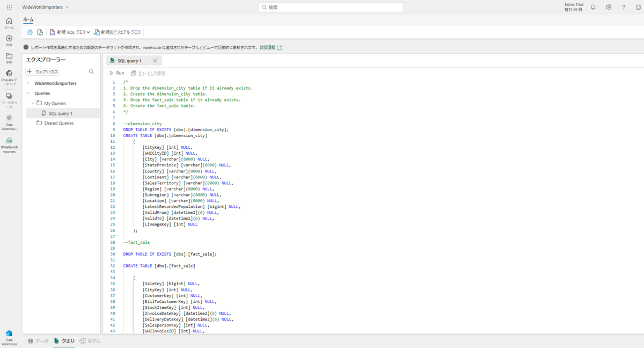Image resolution: width=644 pixels, height=348 pixels.
Task: Switch to SQL query 1 editor tab
Action: pos(129,61)
